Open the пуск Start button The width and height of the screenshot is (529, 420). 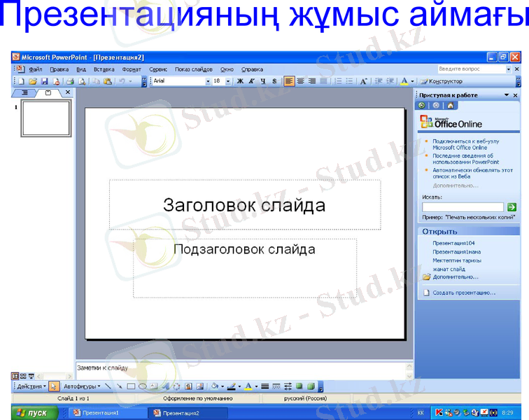pyautogui.click(x=34, y=413)
